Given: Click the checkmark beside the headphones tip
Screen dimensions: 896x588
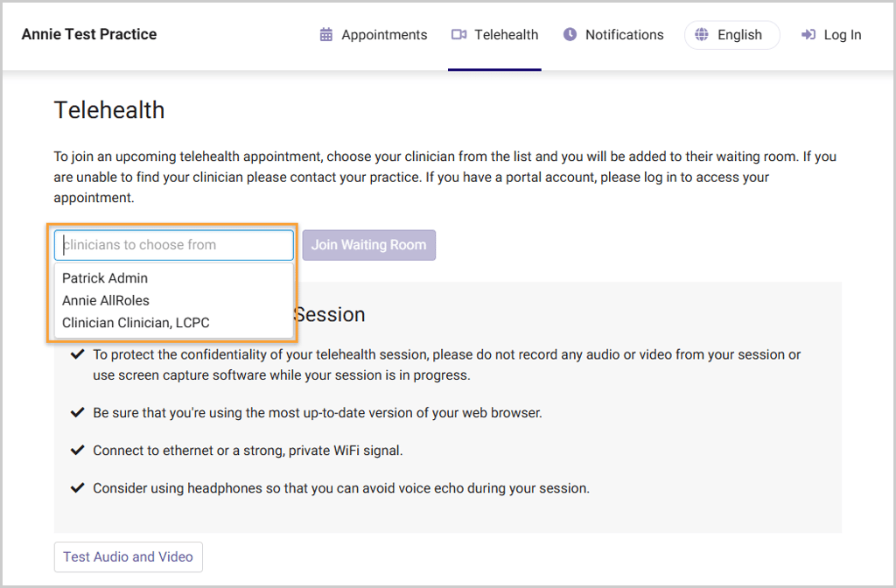Looking at the screenshot, I should pyautogui.click(x=78, y=488).
